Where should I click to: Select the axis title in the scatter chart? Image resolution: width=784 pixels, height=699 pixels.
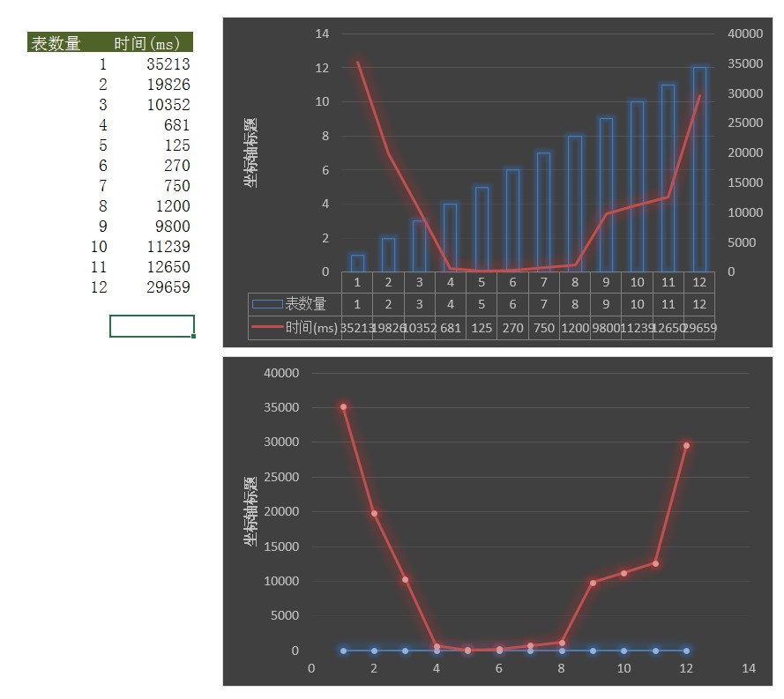click(251, 511)
